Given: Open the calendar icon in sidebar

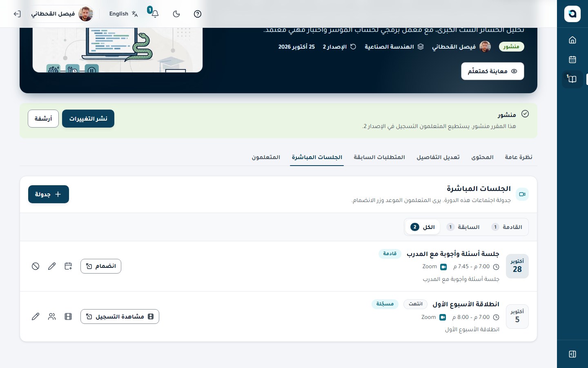Looking at the screenshot, I should 572,59.
